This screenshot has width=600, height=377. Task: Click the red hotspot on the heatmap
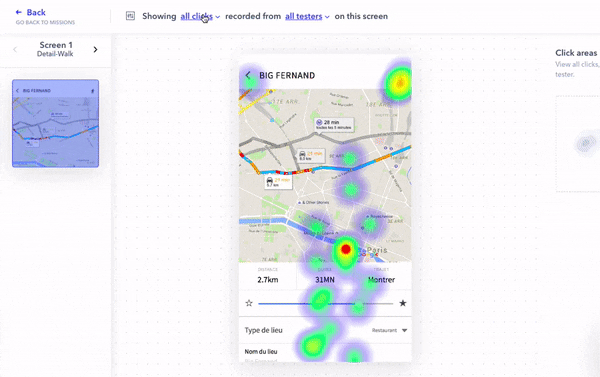pos(346,250)
